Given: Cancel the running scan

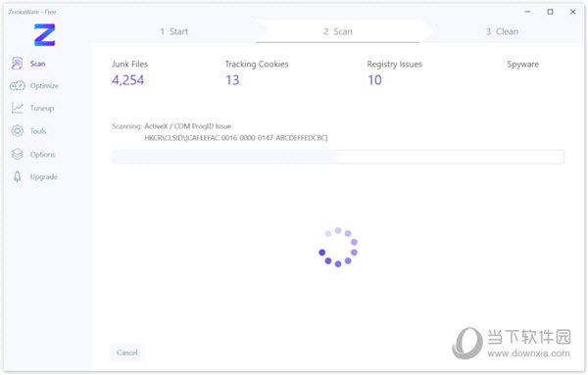Looking at the screenshot, I should tap(127, 352).
